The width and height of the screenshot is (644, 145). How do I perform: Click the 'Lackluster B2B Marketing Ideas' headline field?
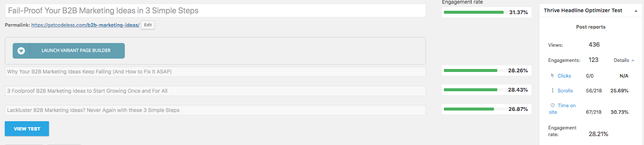pos(215,110)
